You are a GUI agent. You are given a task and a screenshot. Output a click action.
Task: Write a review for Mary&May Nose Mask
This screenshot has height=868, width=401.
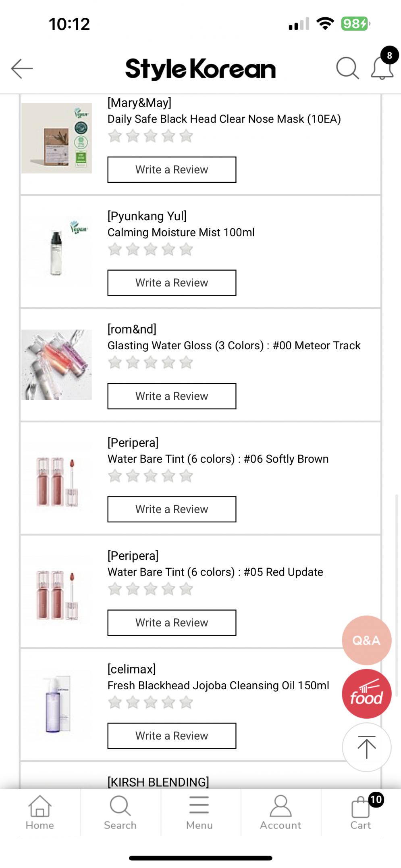pos(172,170)
